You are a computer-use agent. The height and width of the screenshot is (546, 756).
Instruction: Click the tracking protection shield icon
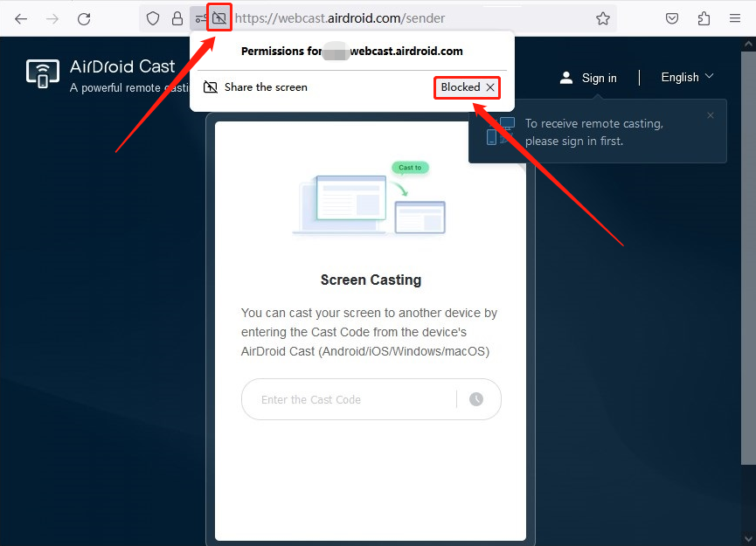153,18
